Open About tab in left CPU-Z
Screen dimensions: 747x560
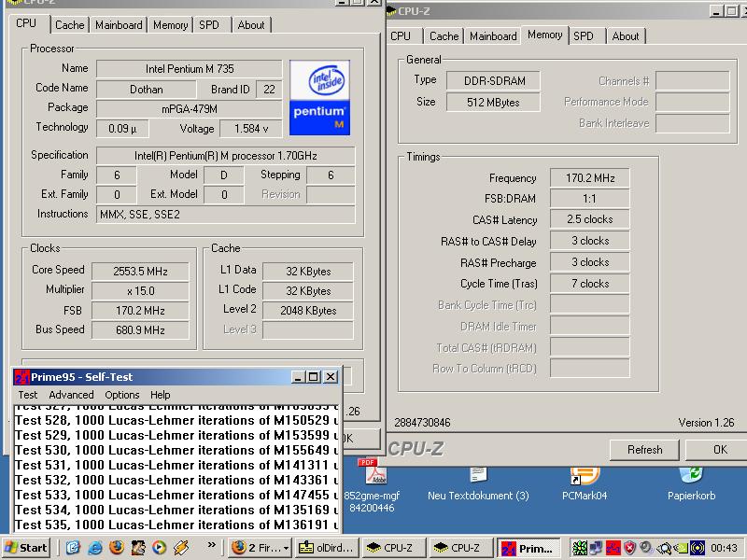click(251, 25)
